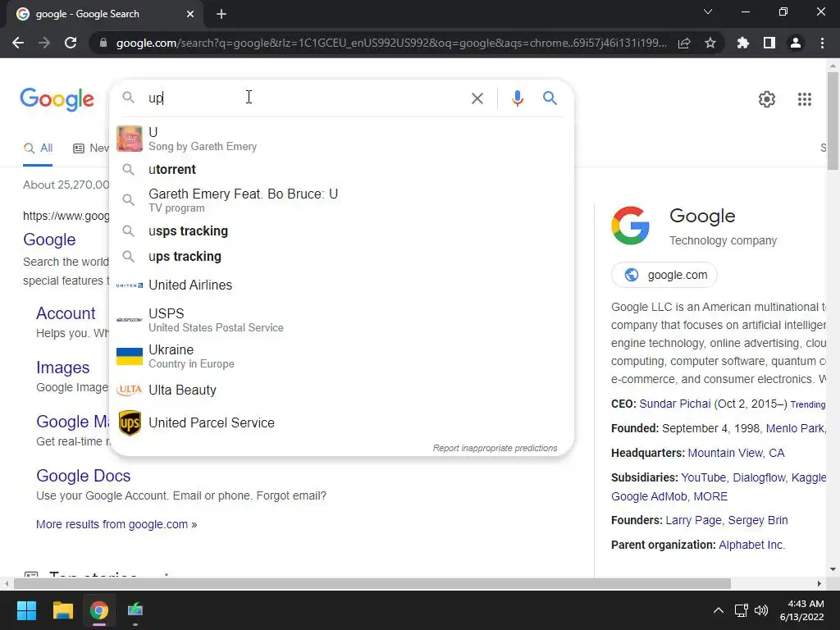Go back using the browser back arrow

click(18, 43)
